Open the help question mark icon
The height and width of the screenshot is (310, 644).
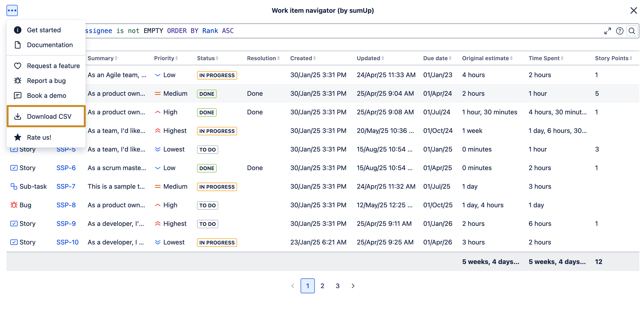point(620,31)
